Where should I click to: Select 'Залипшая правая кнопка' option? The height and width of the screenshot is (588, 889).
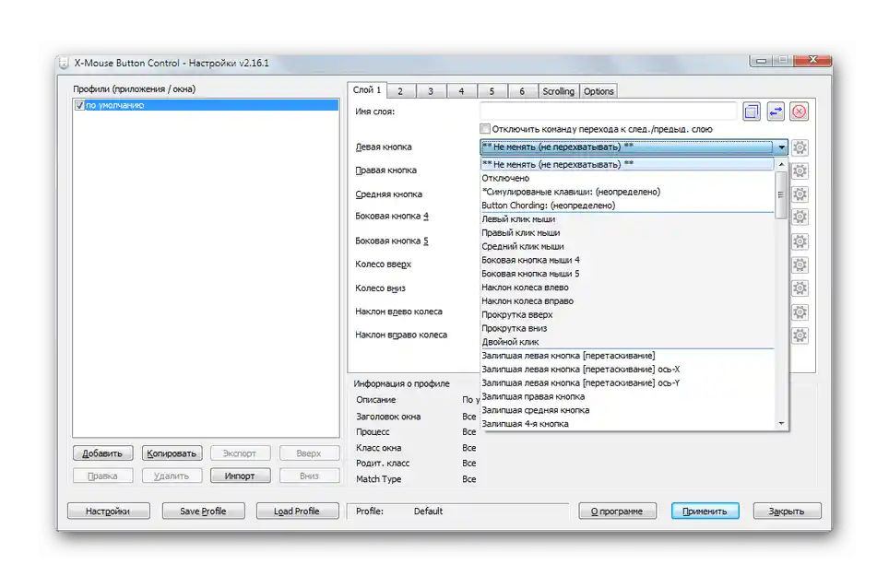click(x=627, y=396)
